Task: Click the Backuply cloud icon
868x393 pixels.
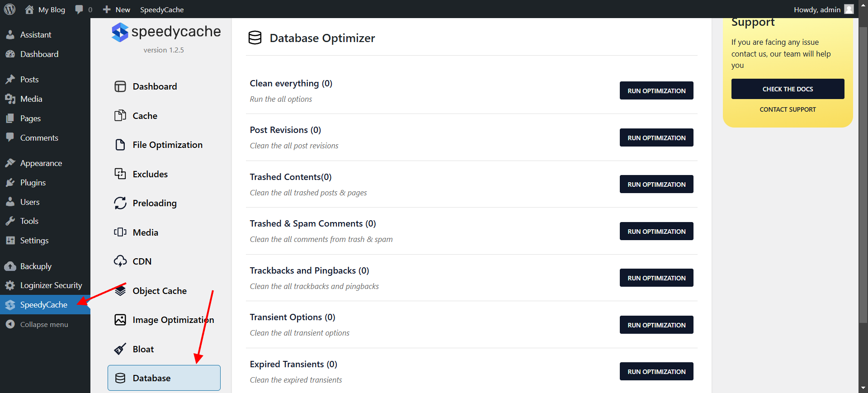Action: (10, 266)
